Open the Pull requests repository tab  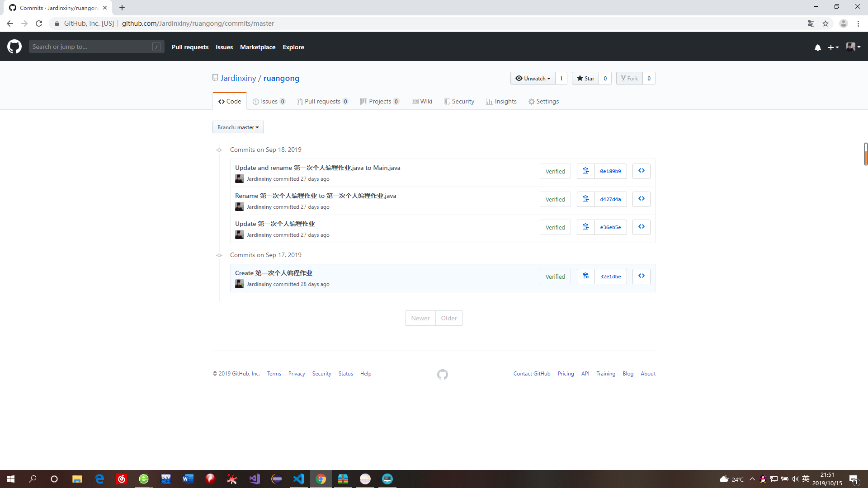322,102
